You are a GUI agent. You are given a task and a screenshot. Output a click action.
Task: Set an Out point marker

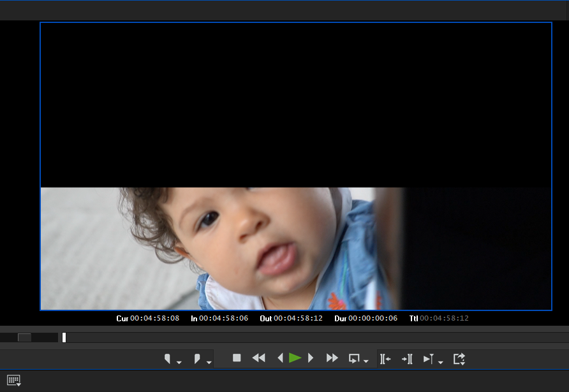(198, 358)
